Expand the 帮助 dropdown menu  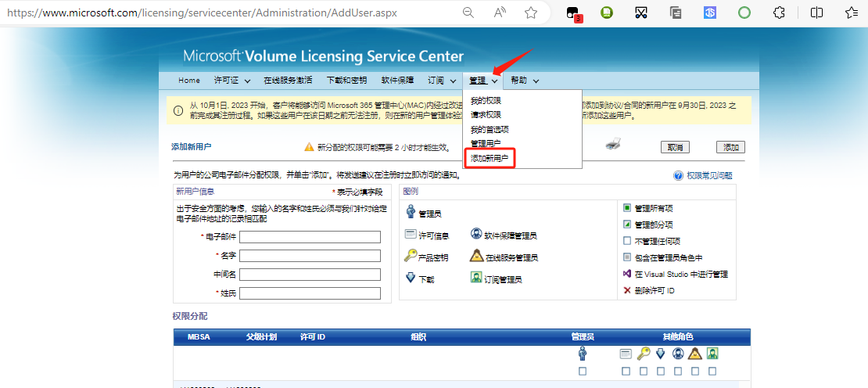(x=525, y=81)
